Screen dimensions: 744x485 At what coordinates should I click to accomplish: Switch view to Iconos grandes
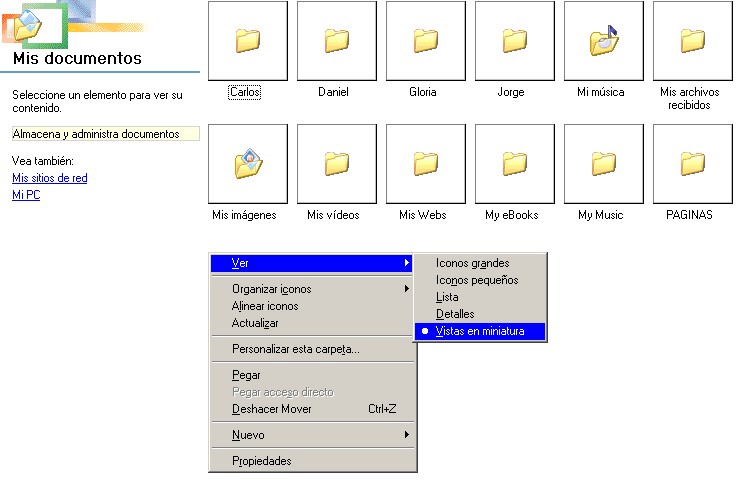click(480, 263)
